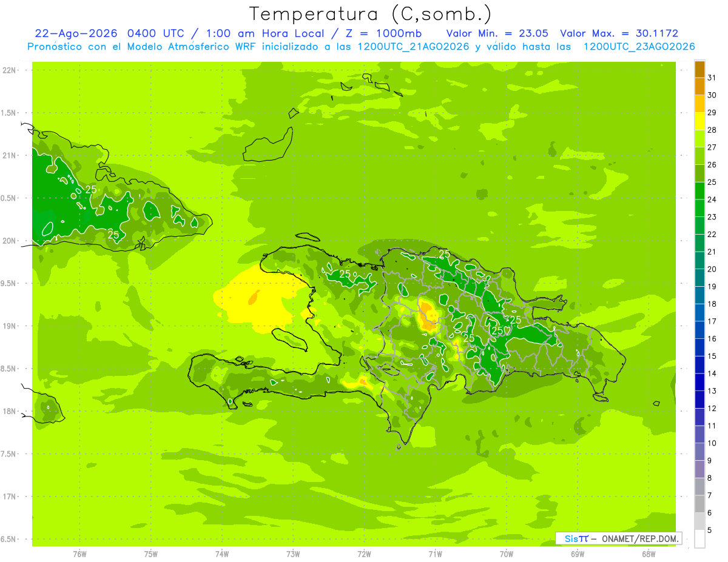Click the topmost dark orange swatch above 31

click(699, 69)
